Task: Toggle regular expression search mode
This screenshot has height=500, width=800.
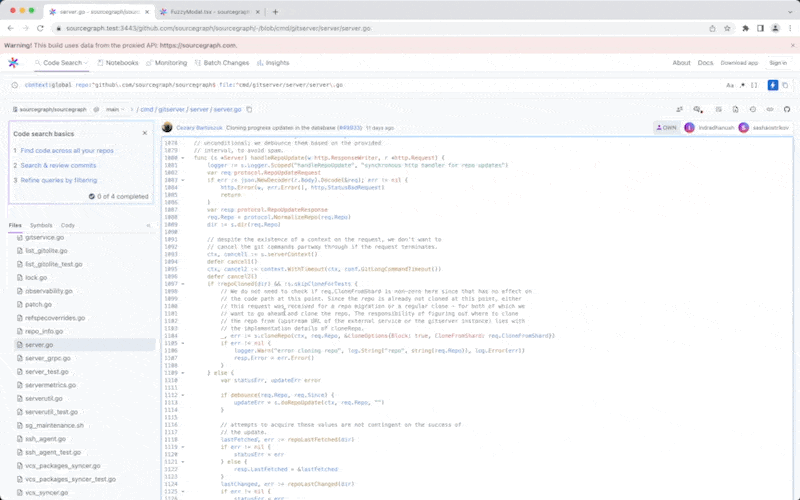Action: 742,85
